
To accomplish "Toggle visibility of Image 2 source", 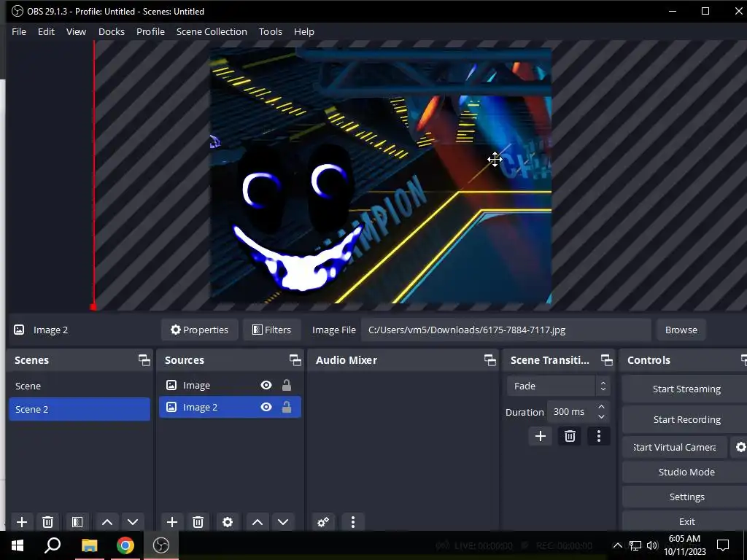I will pos(266,407).
